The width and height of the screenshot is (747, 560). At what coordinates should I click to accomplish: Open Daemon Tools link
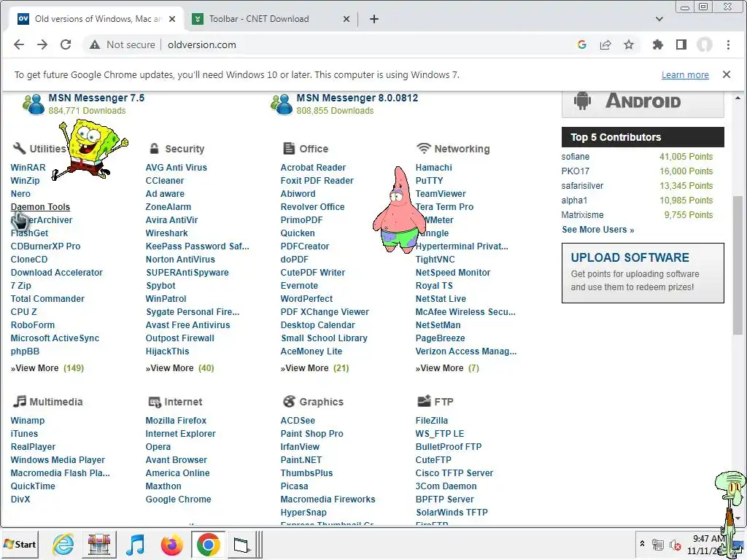click(x=41, y=206)
